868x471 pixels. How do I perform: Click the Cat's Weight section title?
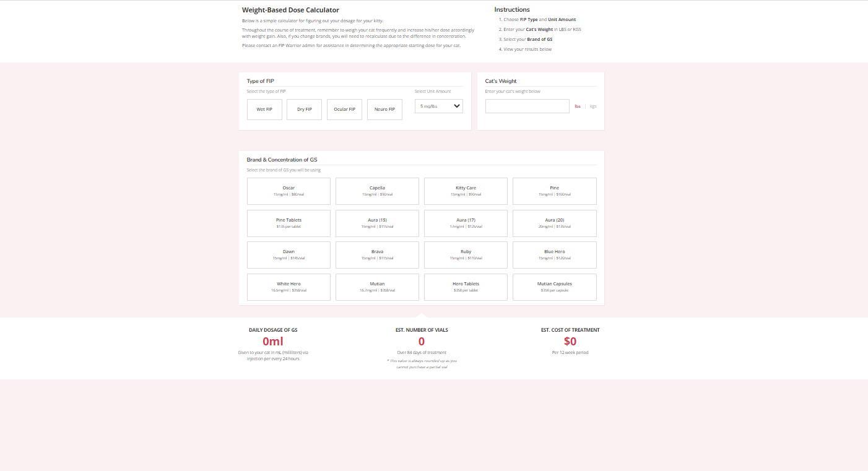pos(501,81)
